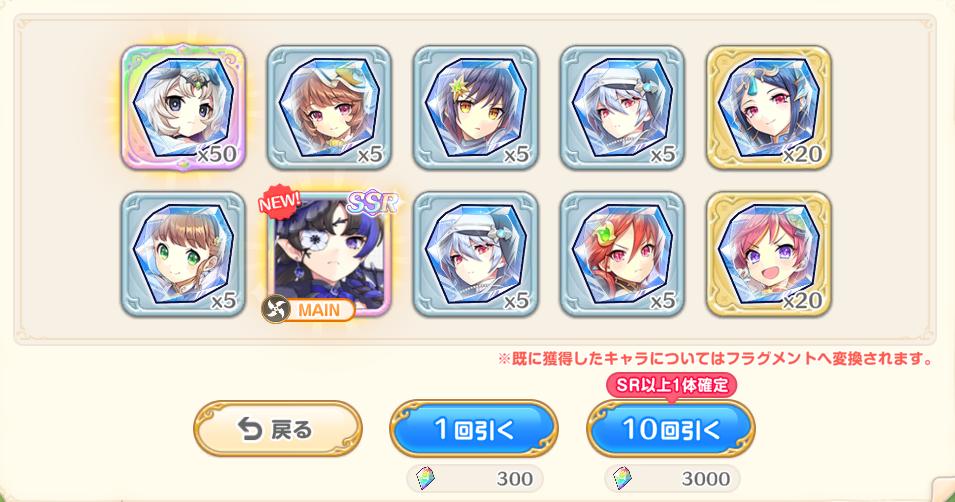Click the SSR rarity label
This screenshot has height=502, width=955.
(372, 204)
